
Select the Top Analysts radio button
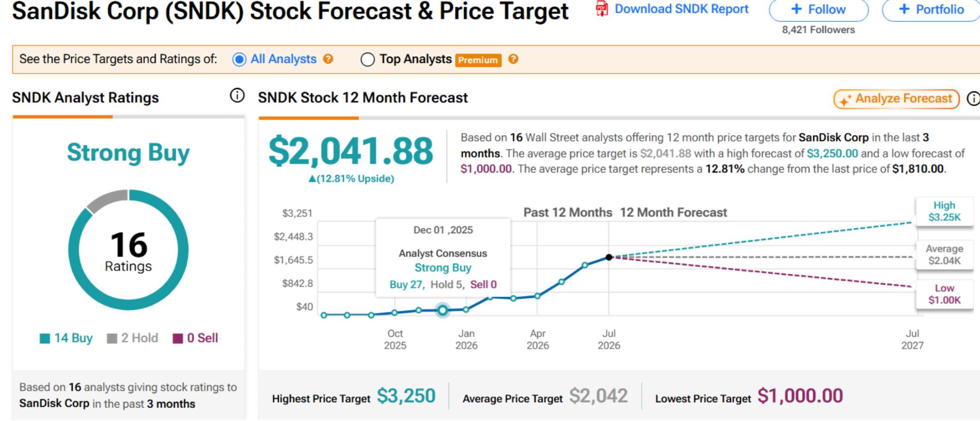pyautogui.click(x=367, y=59)
